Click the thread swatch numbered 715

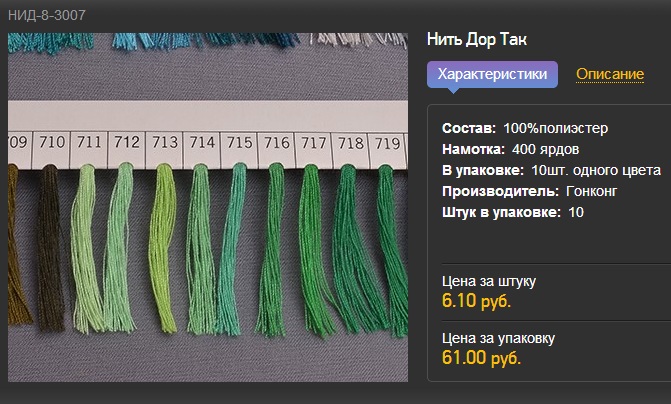click(x=231, y=249)
